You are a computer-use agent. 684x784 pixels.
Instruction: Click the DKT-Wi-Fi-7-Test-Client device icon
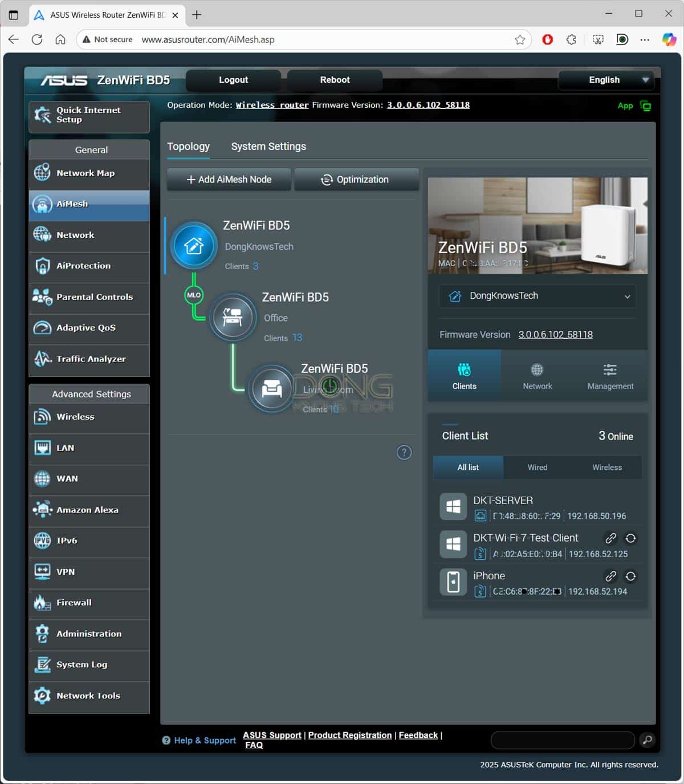453,544
